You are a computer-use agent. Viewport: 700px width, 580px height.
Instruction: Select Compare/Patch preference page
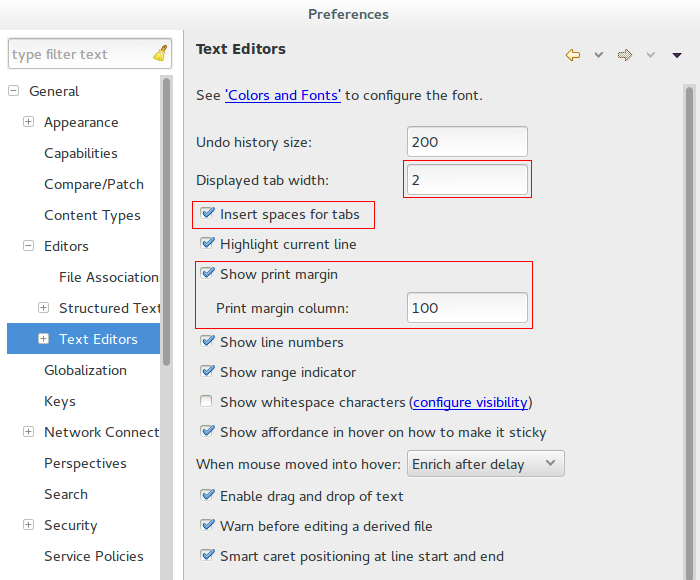coord(94,184)
